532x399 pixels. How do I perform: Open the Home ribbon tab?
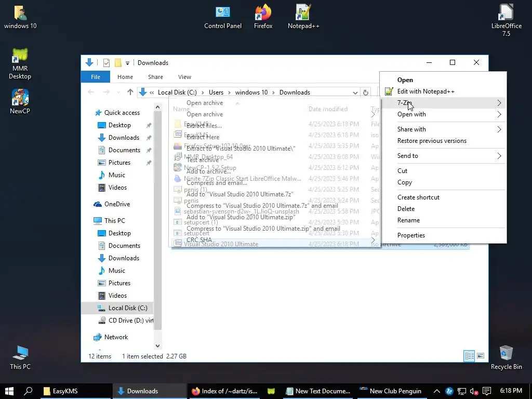[x=125, y=77]
